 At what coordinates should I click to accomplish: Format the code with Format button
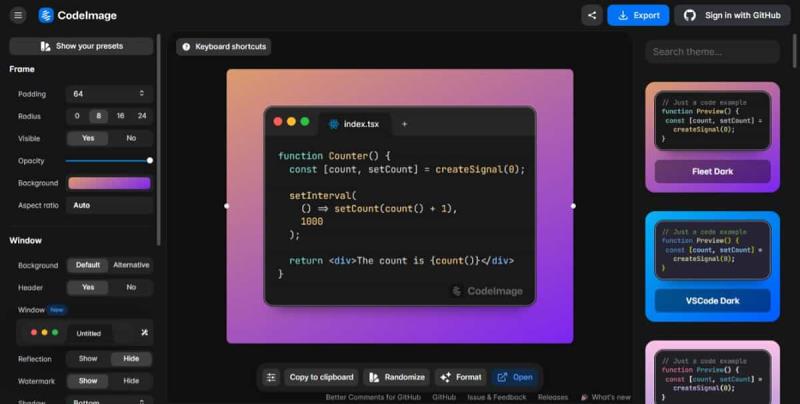point(460,377)
